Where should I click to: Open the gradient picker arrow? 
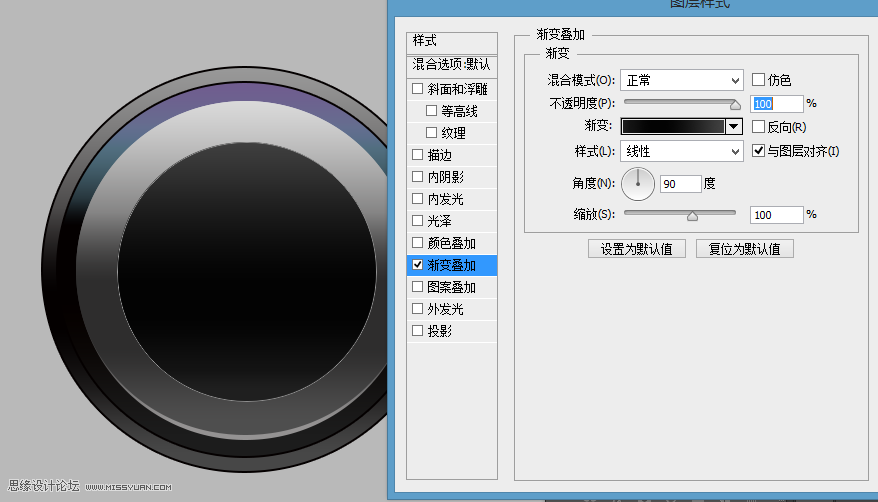[x=734, y=126]
